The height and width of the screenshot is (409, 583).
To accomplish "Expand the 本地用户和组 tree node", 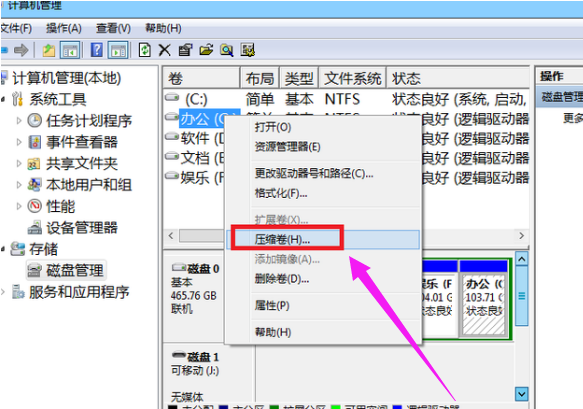I will (19, 185).
